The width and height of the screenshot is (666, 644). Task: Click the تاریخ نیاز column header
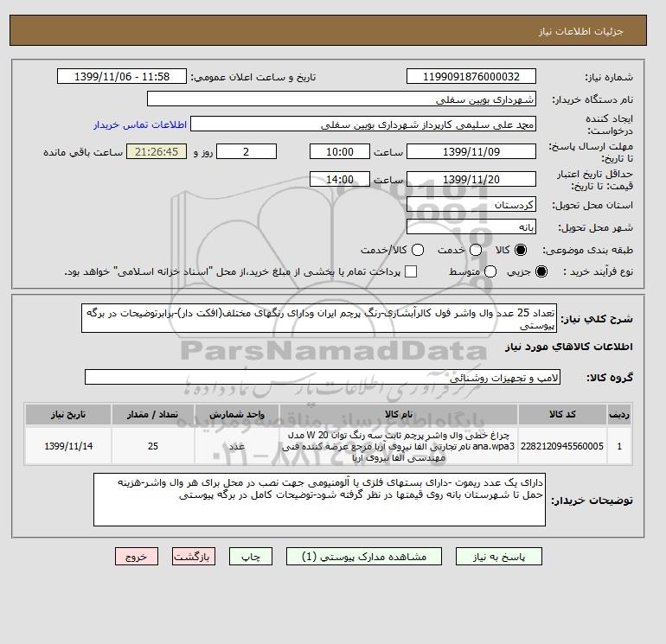point(68,414)
